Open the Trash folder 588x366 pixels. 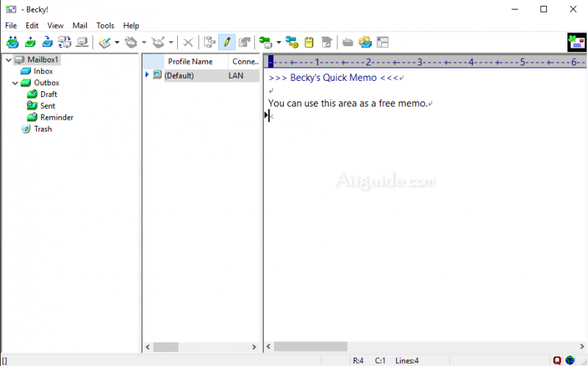click(x=43, y=129)
